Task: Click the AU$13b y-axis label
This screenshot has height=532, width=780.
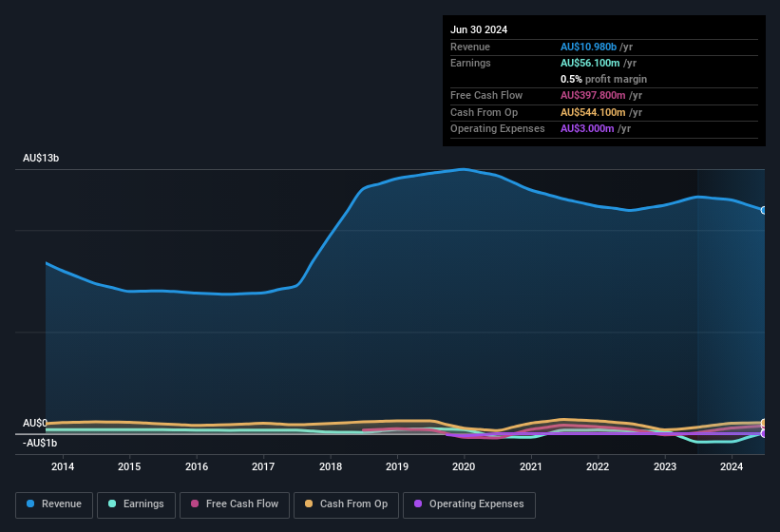Action: [x=41, y=158]
